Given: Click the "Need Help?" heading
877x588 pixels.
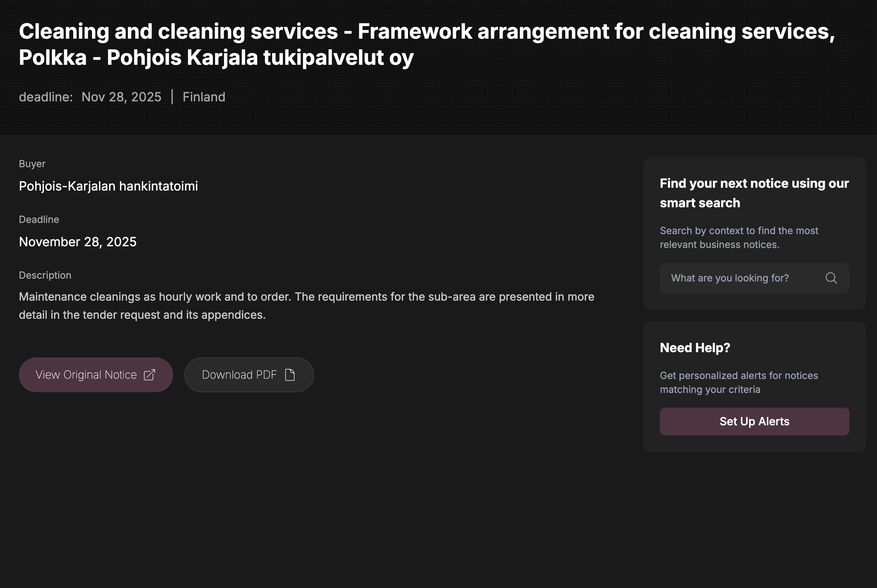Looking at the screenshot, I should point(695,348).
